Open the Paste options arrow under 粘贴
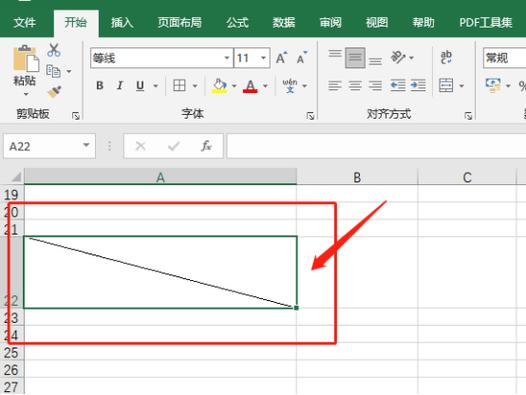526x395 pixels. [x=26, y=95]
